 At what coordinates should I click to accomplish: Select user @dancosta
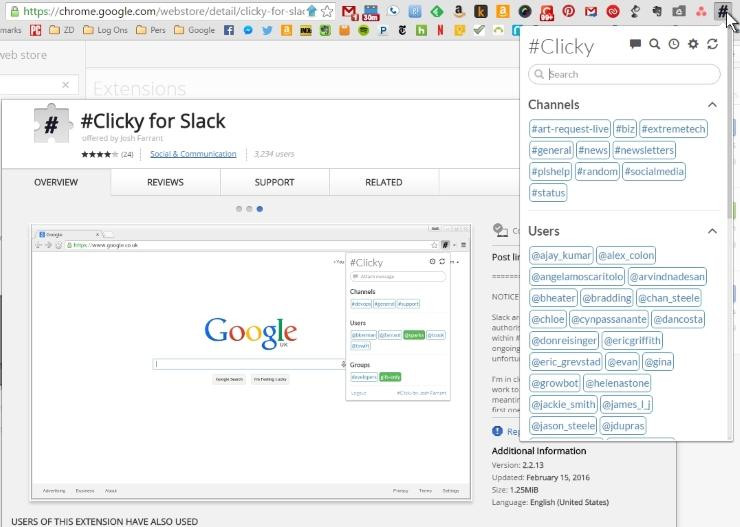point(678,319)
